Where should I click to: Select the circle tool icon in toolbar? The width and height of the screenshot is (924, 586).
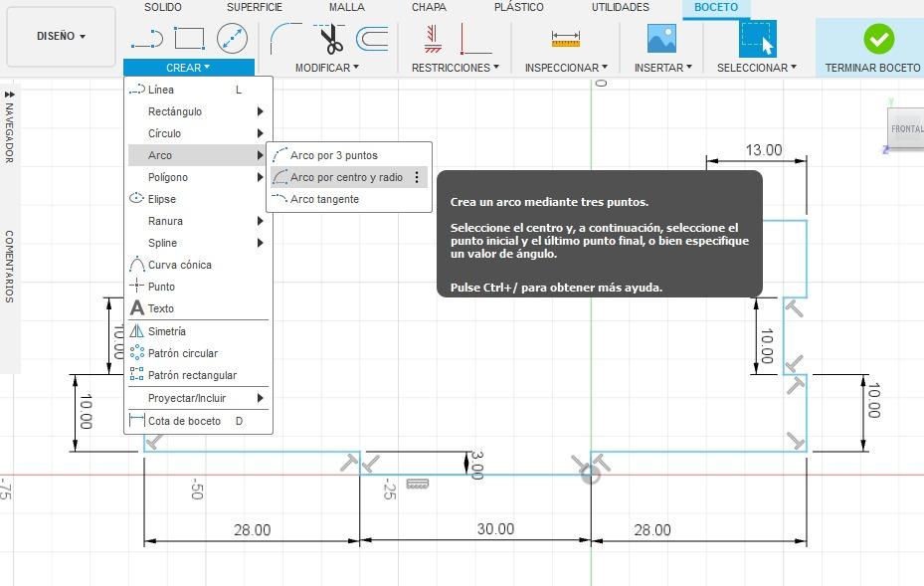click(x=232, y=39)
